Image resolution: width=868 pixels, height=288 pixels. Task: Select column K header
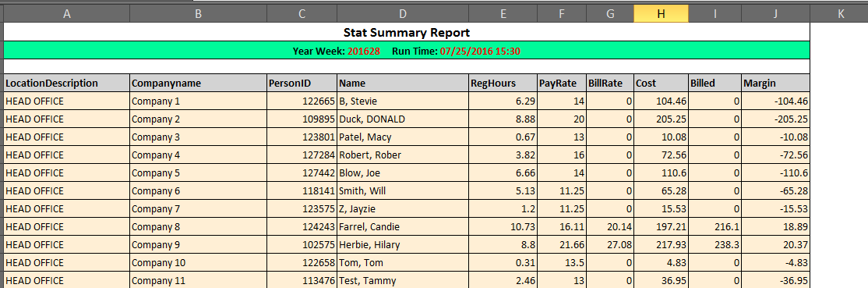click(840, 14)
